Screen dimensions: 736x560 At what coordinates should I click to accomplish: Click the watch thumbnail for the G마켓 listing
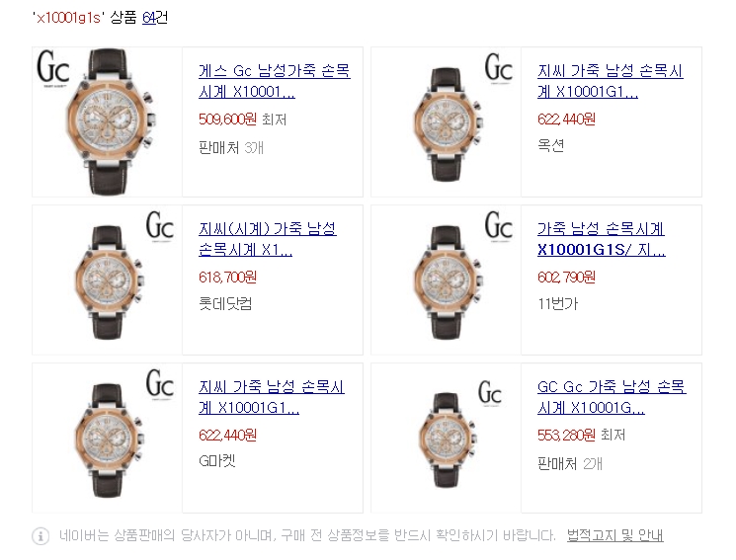point(108,438)
